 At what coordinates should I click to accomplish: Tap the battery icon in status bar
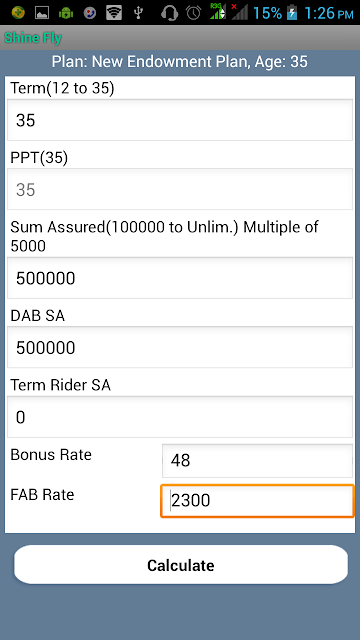pos(291,13)
